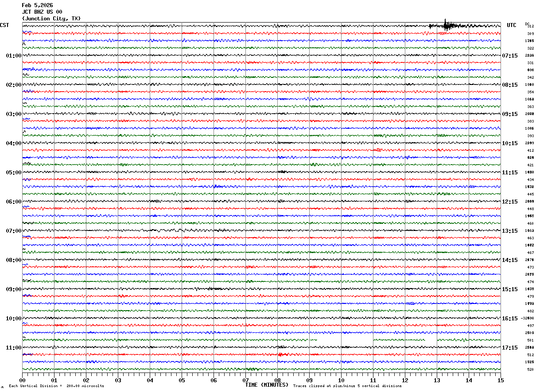
Task: Click the "06:00" CST row label
Action: coord(14,202)
